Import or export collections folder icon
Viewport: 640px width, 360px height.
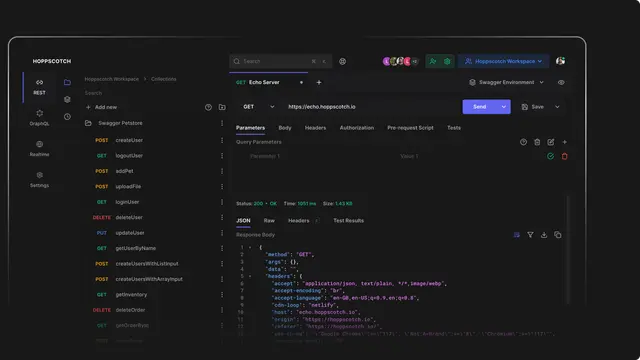point(222,107)
